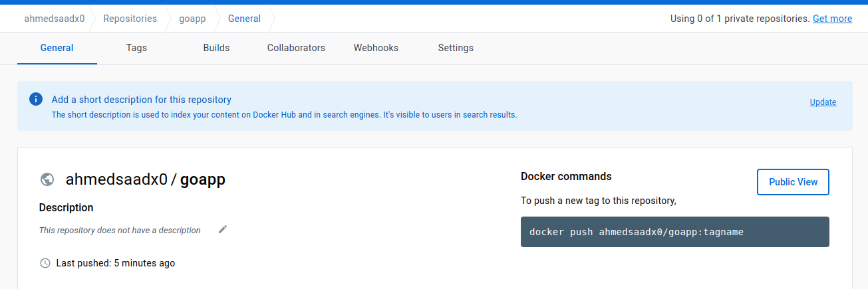Click the blue info icon in banner

tap(36, 99)
